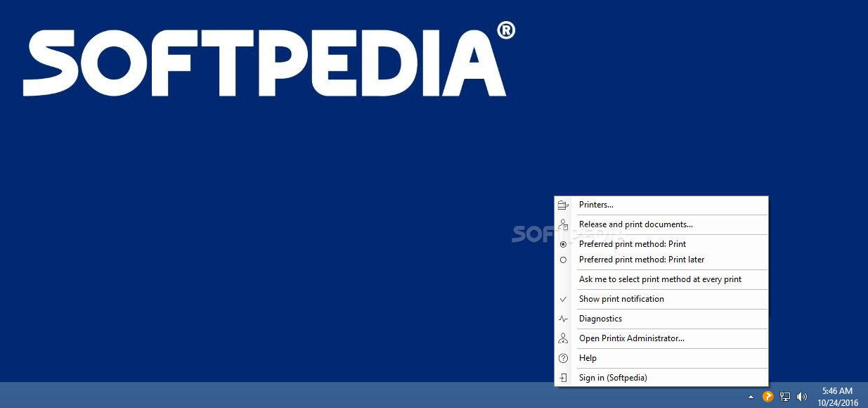
Task: Click the administrator person icon
Action: pos(563,338)
